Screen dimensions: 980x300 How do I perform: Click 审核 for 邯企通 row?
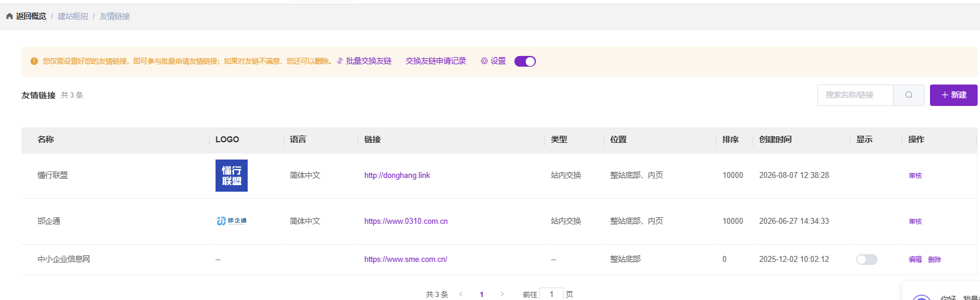(915, 222)
